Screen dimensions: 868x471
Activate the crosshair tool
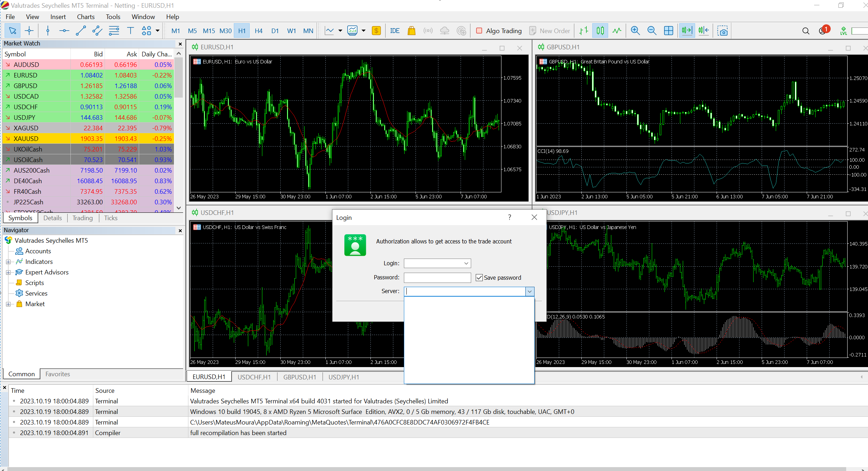pyautogui.click(x=29, y=31)
